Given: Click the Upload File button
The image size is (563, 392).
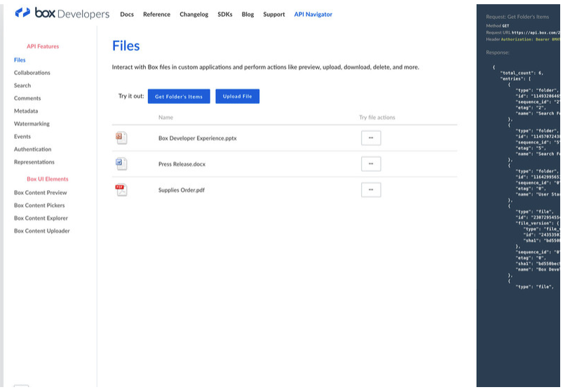Looking at the screenshot, I should coord(238,96).
